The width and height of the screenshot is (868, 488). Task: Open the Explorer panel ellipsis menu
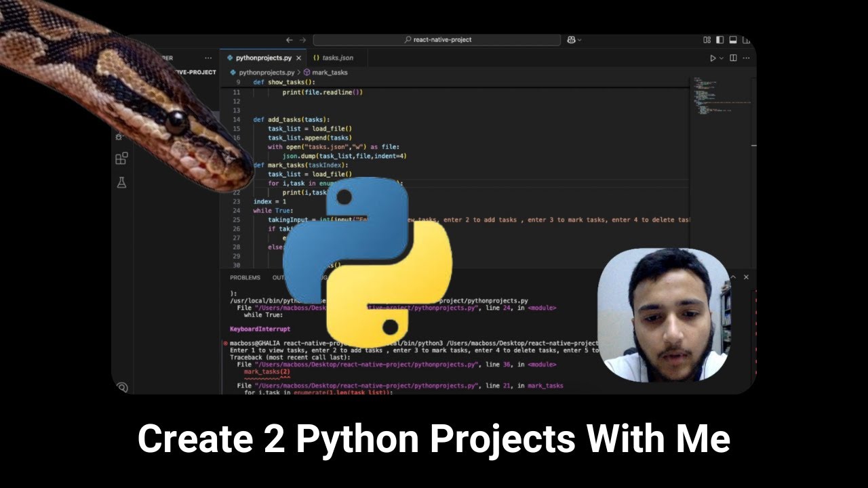coord(208,58)
